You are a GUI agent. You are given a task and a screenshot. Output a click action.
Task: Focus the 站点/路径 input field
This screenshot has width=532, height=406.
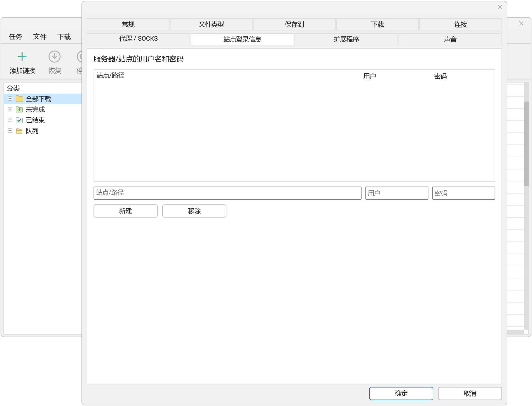(x=228, y=193)
